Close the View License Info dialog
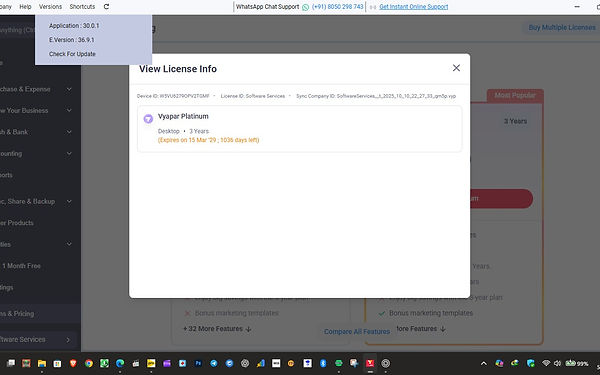This screenshot has height=375, width=600. [456, 68]
